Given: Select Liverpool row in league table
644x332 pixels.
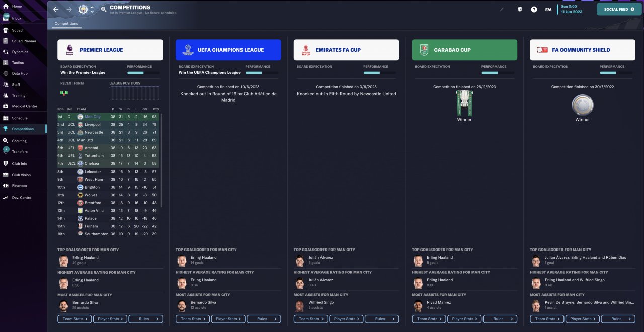Looking at the screenshot, I should click(x=109, y=125).
